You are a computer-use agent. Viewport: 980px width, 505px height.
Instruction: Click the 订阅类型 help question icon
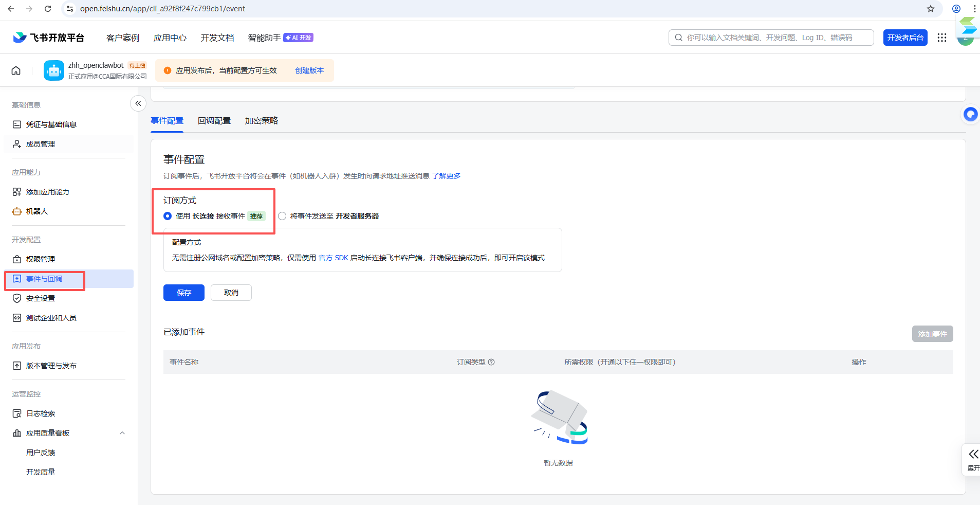(x=491, y=362)
